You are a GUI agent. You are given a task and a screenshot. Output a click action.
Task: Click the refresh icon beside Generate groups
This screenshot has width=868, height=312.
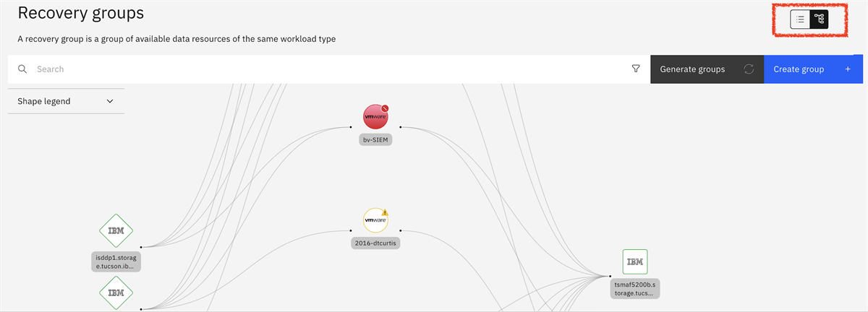[749, 69]
